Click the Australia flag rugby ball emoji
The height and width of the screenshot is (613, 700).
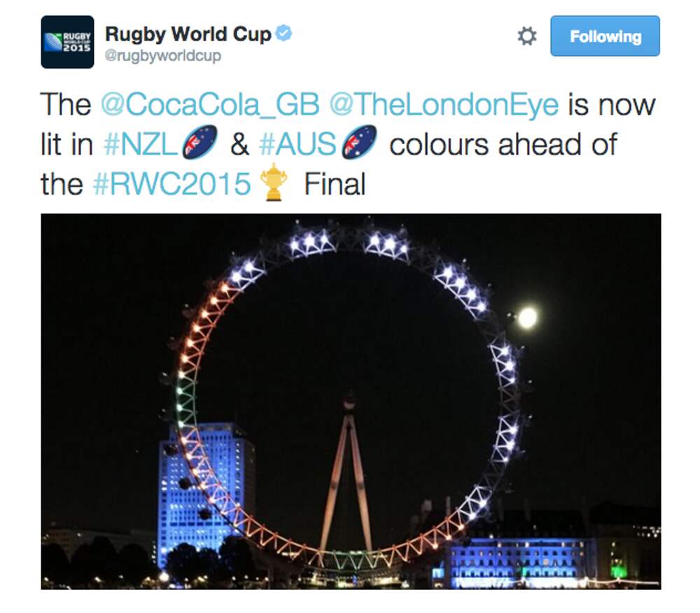359,142
